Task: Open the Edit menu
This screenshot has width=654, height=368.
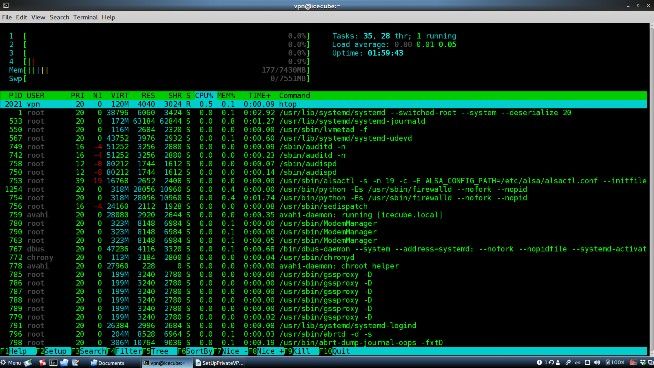Action: (21, 17)
